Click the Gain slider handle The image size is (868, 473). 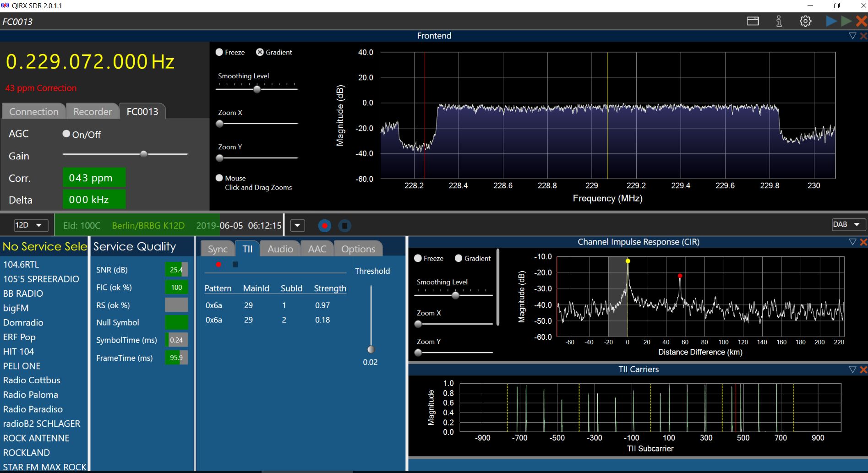[x=144, y=154]
